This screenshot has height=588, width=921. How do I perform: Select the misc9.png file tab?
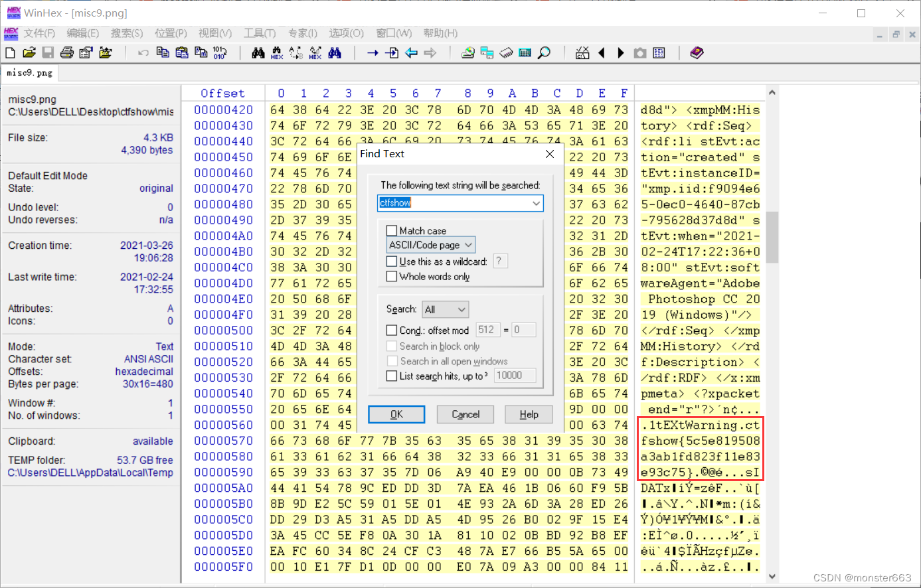[29, 73]
